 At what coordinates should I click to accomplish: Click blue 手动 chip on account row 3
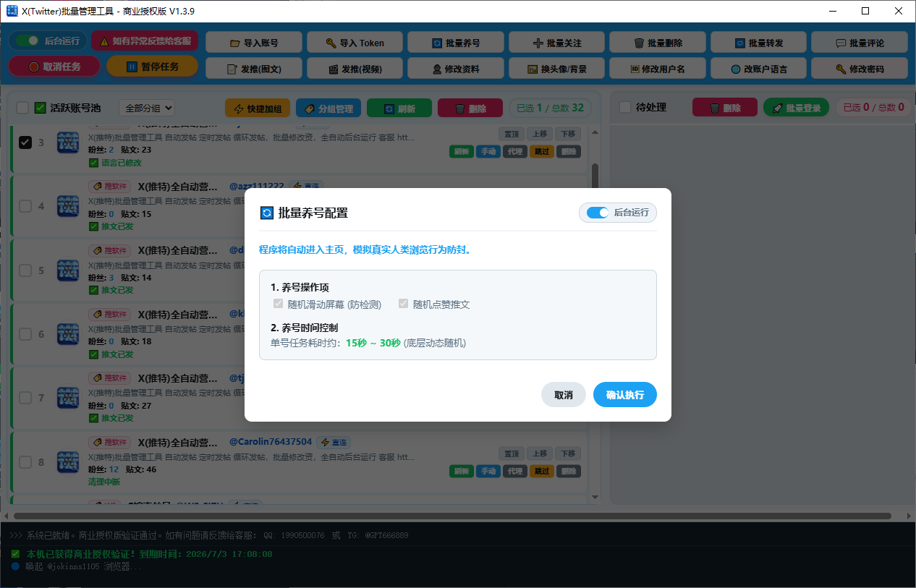488,151
